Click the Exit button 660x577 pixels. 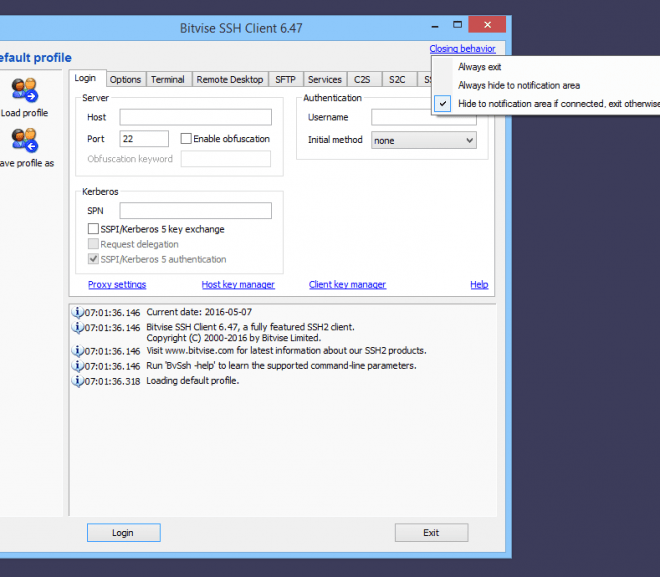point(431,532)
